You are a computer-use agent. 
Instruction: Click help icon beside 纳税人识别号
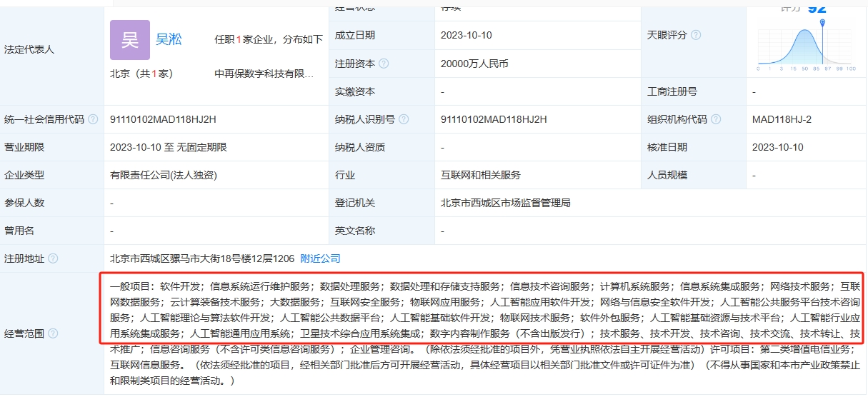click(404, 119)
